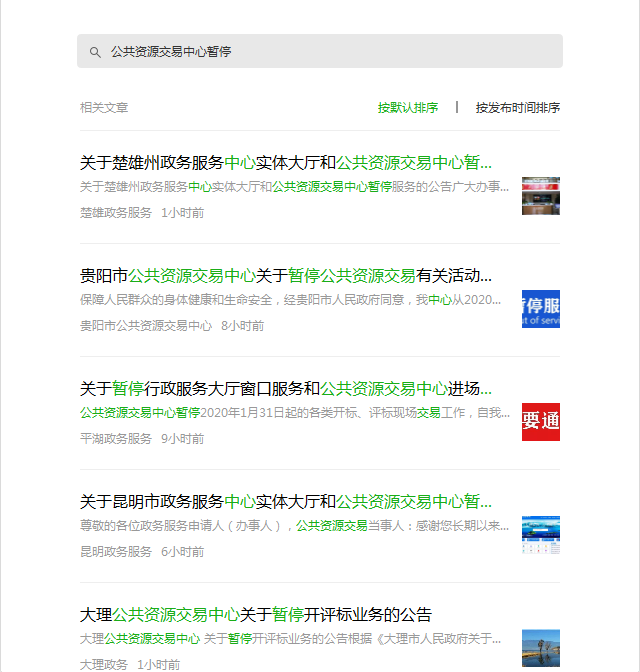Open 贵阳市公共资源交易中心 article title

point(286,276)
